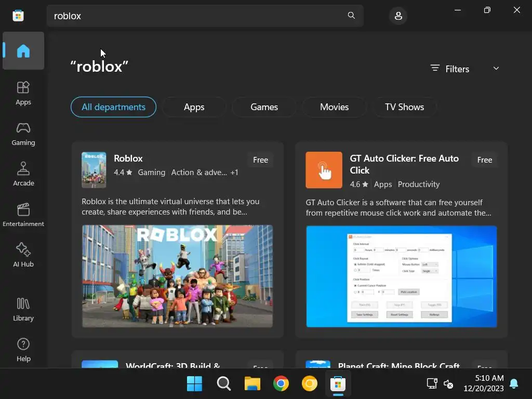Click the Filters lines icon
This screenshot has height=399, width=532.
point(435,68)
